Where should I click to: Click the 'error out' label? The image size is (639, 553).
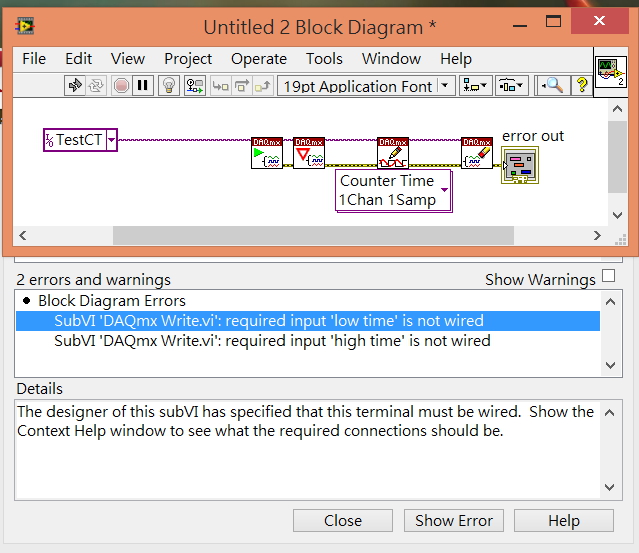(533, 136)
